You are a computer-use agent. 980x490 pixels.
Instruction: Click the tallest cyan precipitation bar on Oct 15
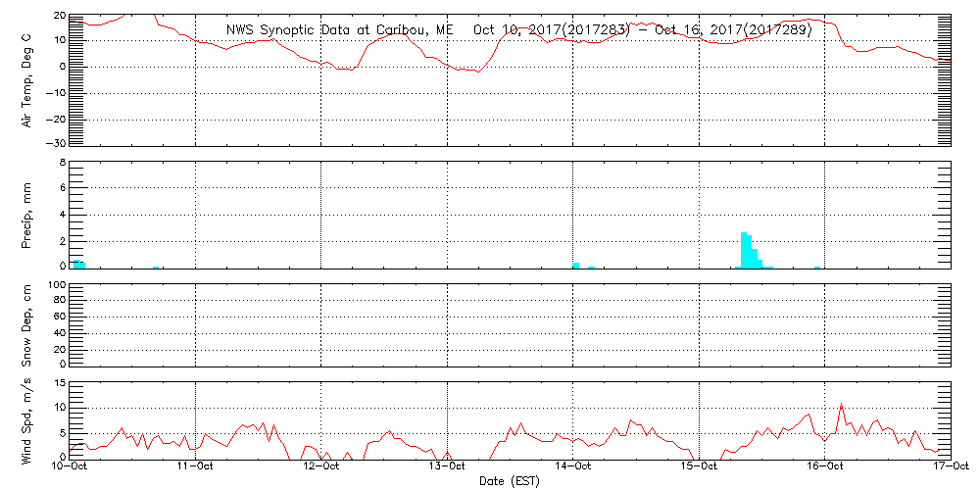[x=744, y=250]
